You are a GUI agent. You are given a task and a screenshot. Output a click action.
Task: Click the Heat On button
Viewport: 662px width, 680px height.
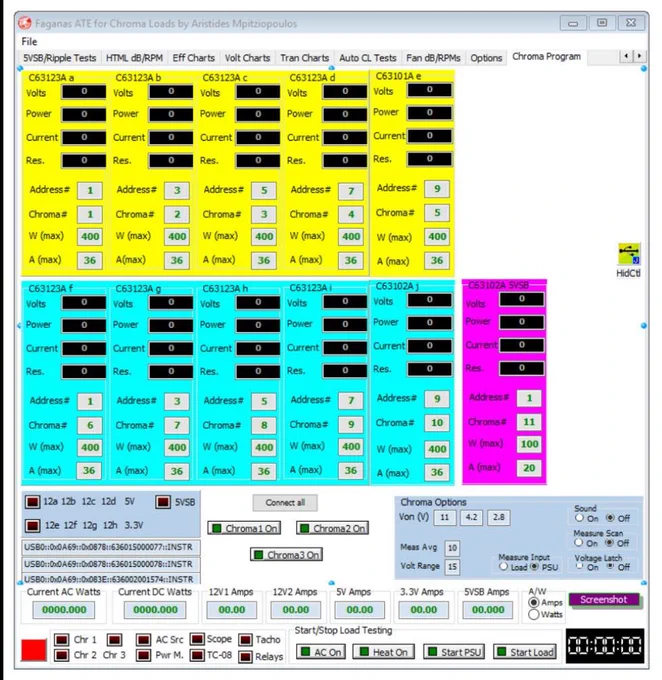[x=384, y=652]
